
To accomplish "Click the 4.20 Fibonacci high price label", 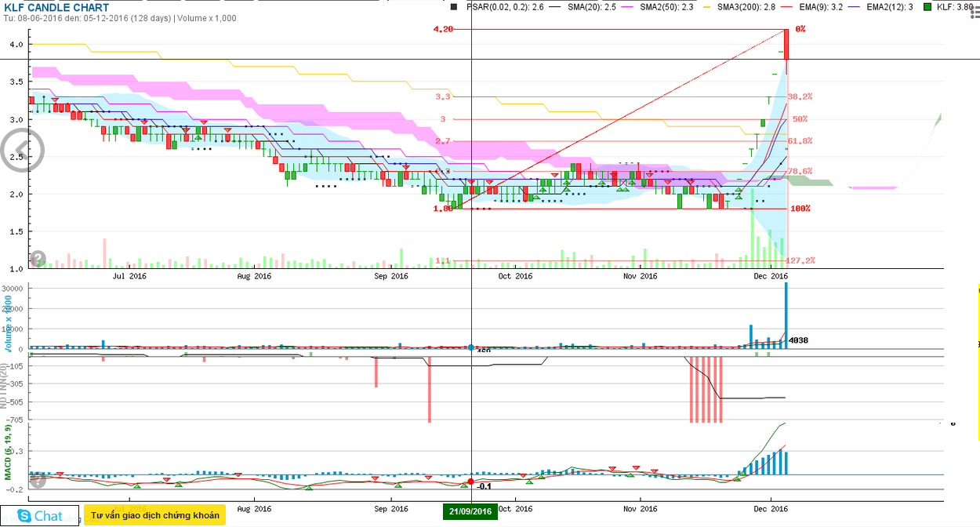I will point(443,29).
